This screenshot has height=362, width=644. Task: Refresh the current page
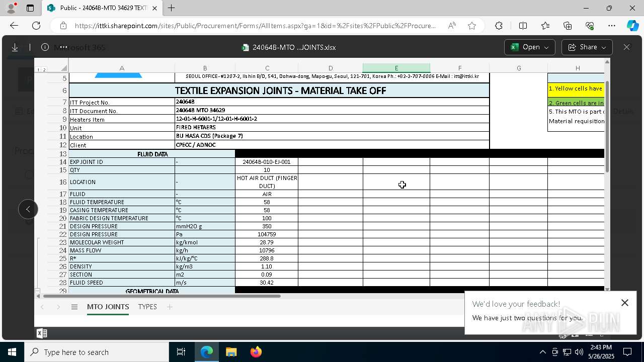[x=36, y=26]
